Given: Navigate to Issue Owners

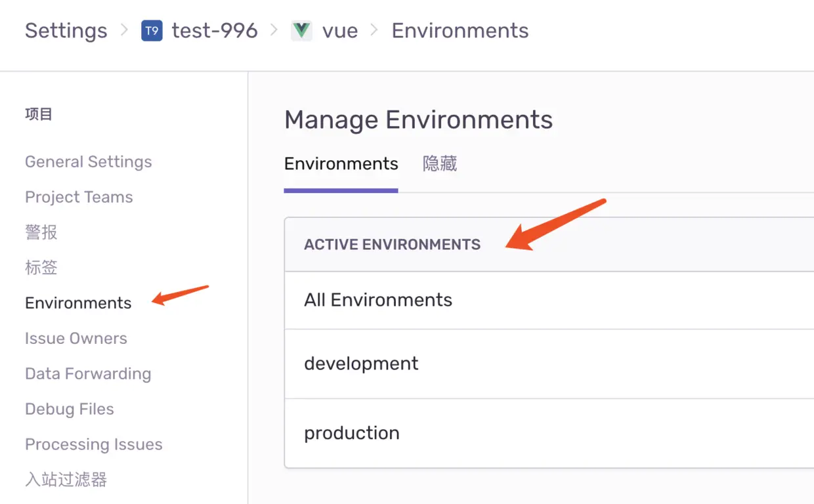Looking at the screenshot, I should click(76, 339).
